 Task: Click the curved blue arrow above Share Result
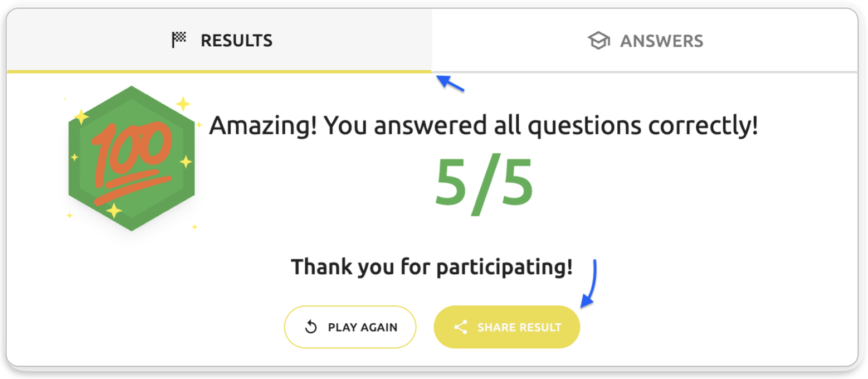pos(591,283)
